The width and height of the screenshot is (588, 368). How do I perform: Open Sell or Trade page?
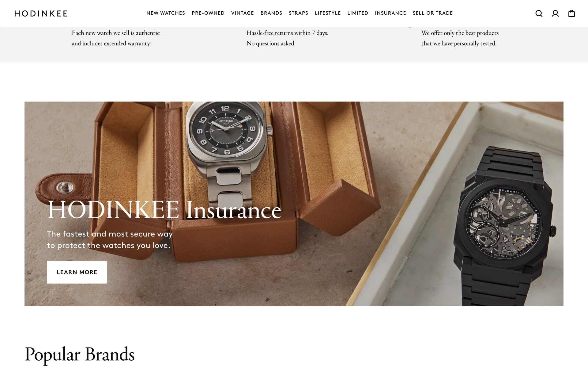[x=433, y=13]
